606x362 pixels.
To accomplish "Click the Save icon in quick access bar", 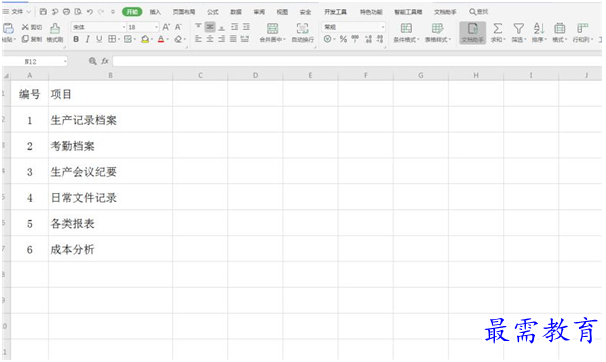I will point(43,12).
